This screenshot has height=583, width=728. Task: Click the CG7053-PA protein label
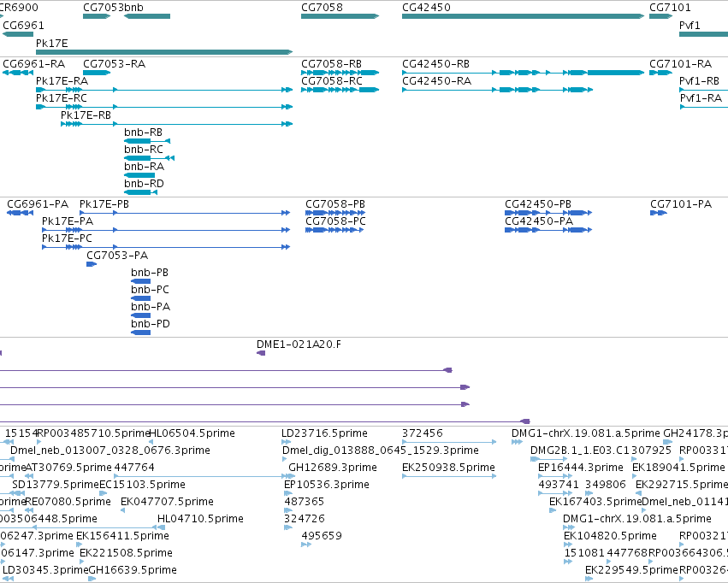pos(117,256)
